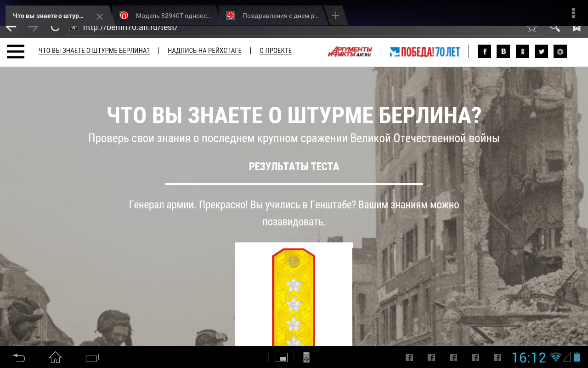Open the 'Надпись на Рейхстаге' menu link
This screenshot has width=588, height=368.
204,51
